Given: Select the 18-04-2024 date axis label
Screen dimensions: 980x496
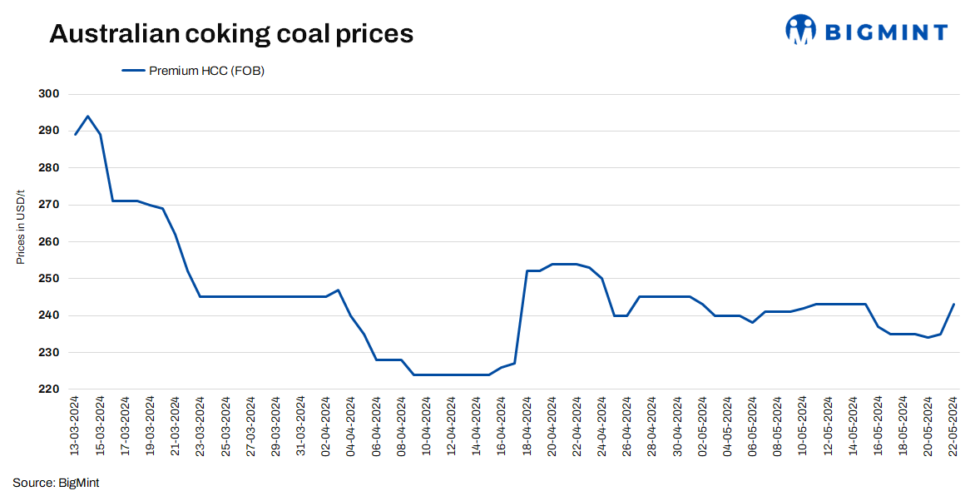Looking at the screenshot, I should pos(527,425).
